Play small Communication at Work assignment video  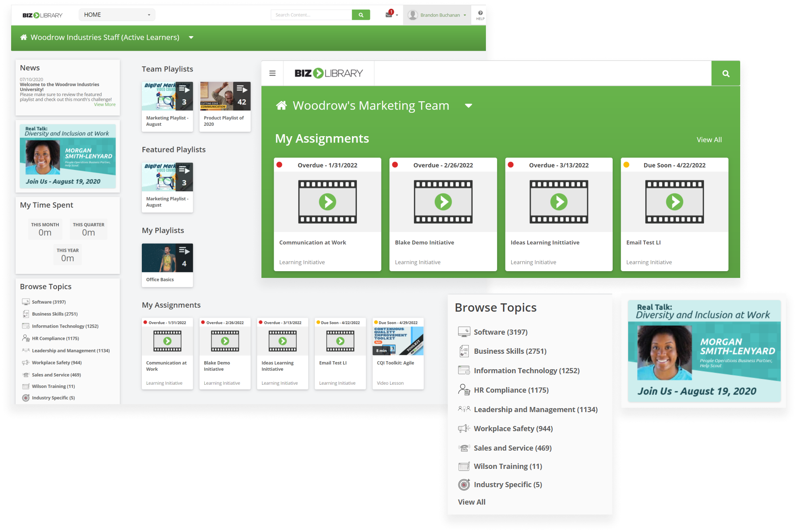coord(167,341)
